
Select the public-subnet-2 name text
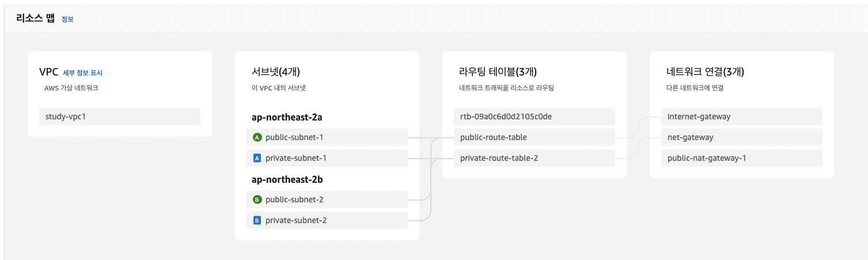coord(294,199)
